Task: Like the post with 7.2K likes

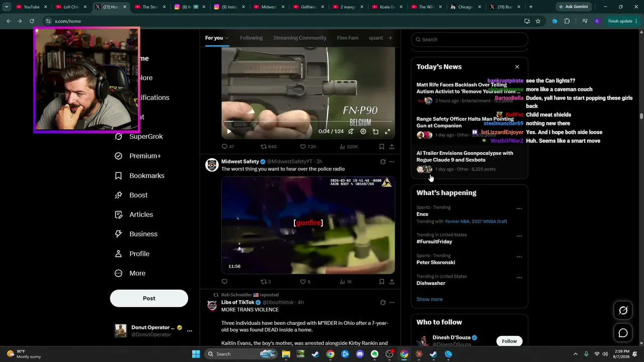Action: 308,147
